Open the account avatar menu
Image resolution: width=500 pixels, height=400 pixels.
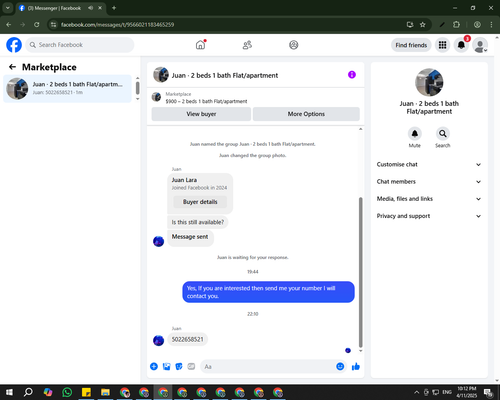480,45
